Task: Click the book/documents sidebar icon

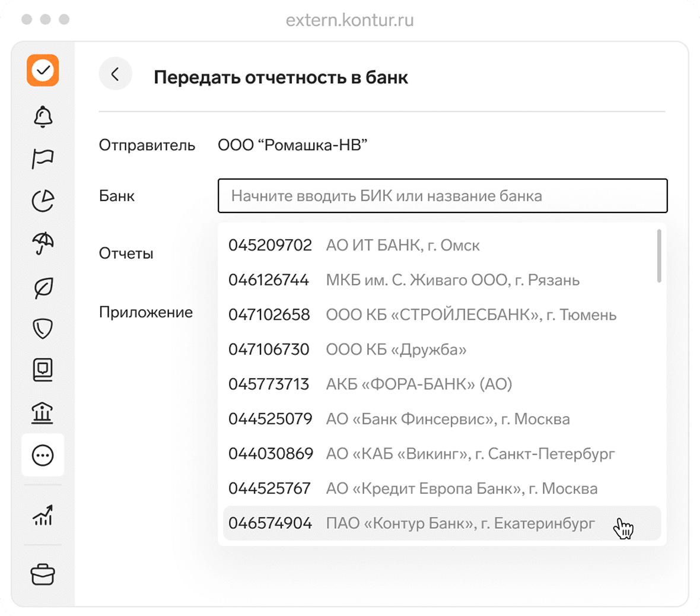Action: click(42, 369)
